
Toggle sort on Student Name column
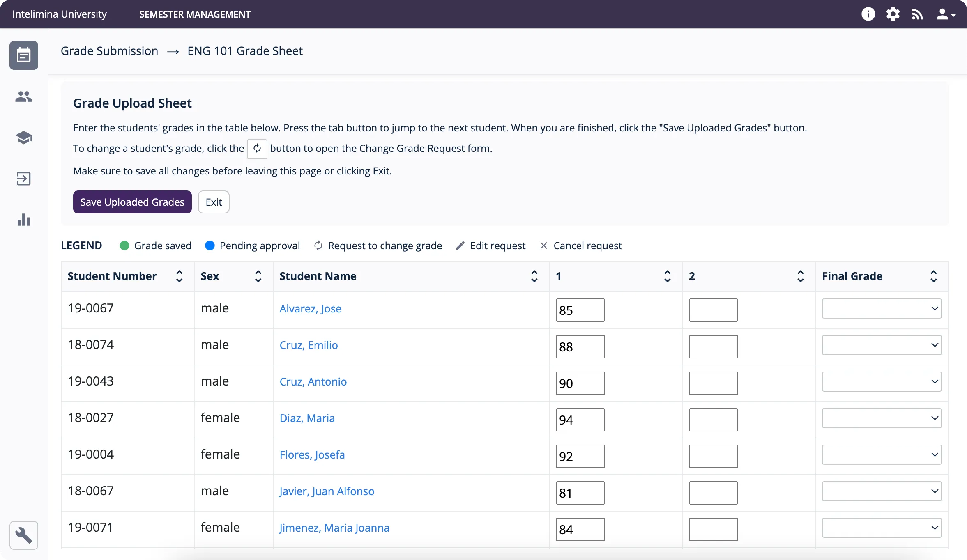534,276
